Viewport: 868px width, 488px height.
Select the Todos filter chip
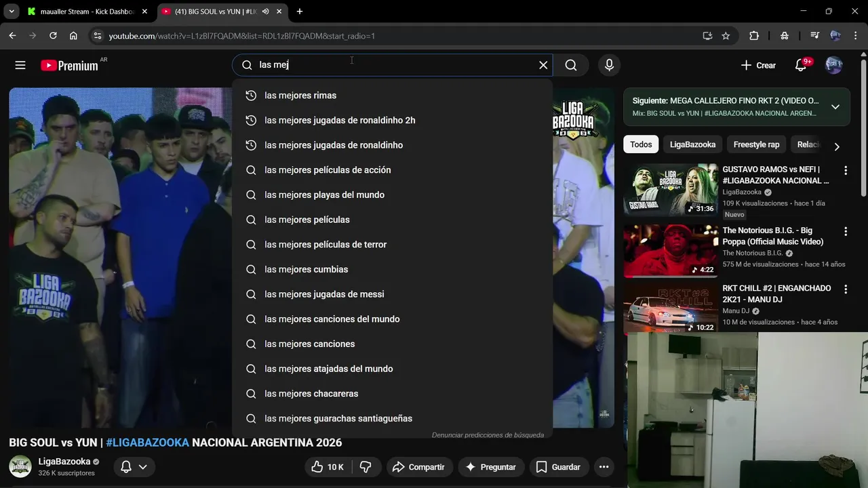pos(641,144)
